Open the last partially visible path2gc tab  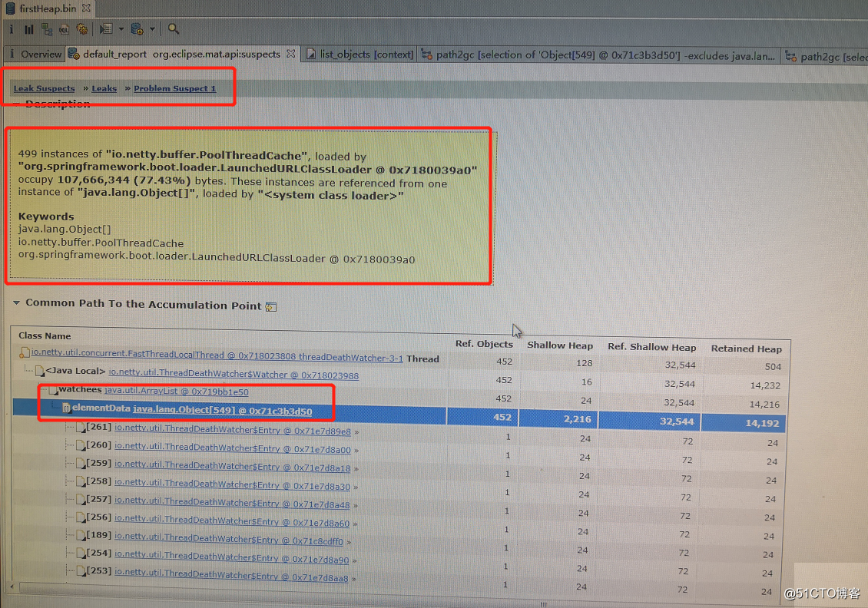pos(826,56)
